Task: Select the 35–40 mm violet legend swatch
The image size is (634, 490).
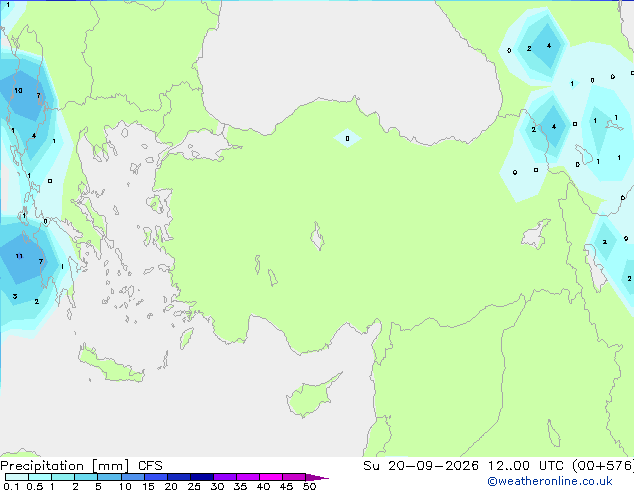Action: (248, 477)
